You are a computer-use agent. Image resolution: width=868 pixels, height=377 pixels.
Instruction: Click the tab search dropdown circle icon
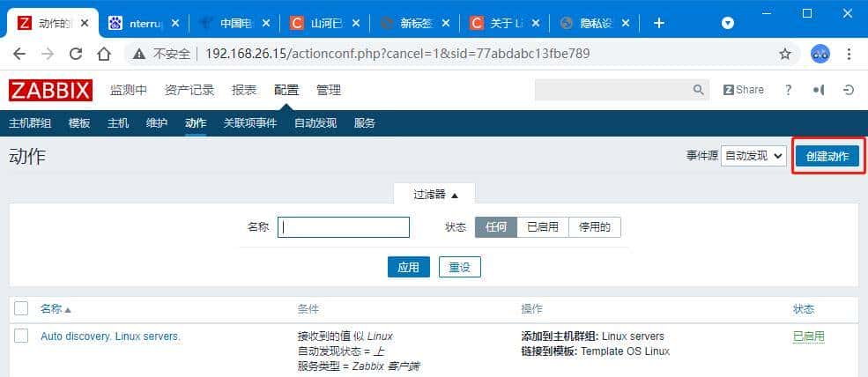point(728,23)
